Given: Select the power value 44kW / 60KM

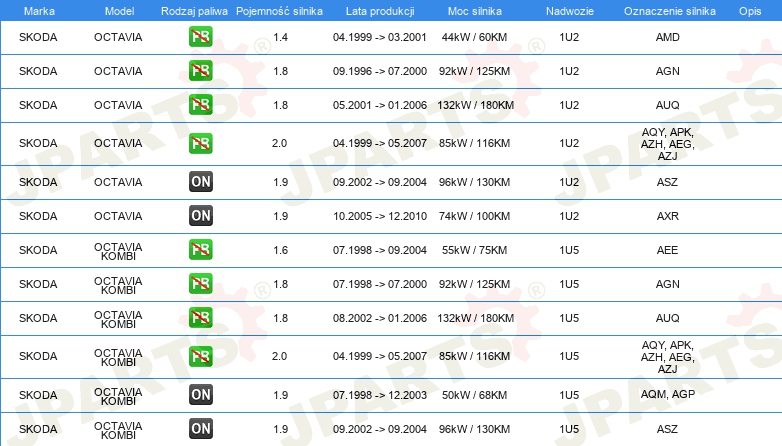Looking at the screenshot, I should [x=474, y=37].
